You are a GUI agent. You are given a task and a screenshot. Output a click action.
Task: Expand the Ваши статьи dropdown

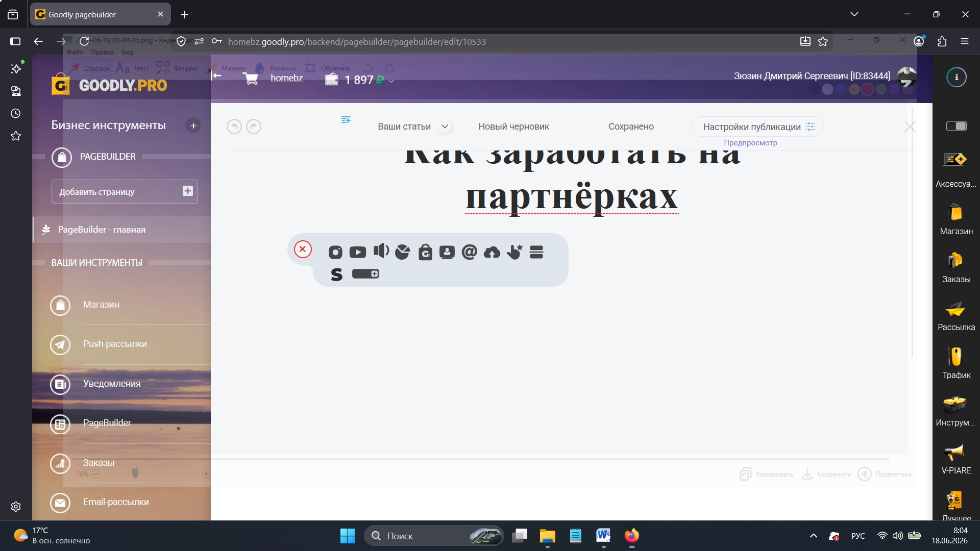(445, 127)
